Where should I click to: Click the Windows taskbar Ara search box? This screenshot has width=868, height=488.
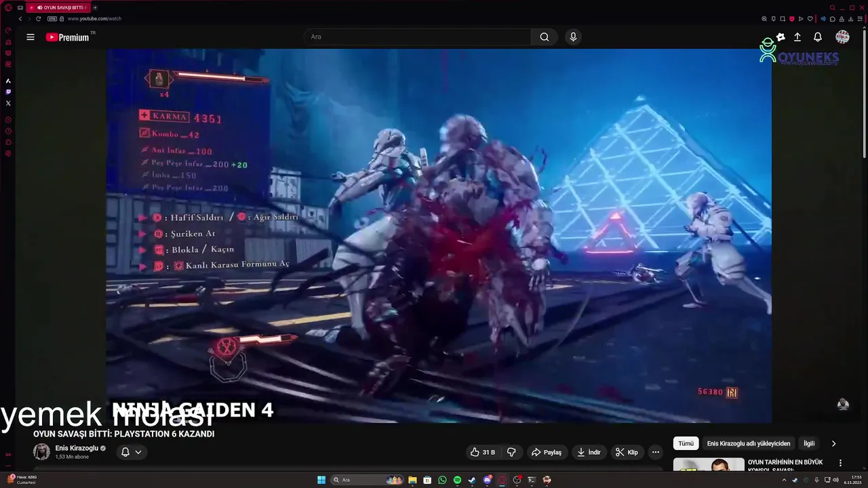(367, 480)
